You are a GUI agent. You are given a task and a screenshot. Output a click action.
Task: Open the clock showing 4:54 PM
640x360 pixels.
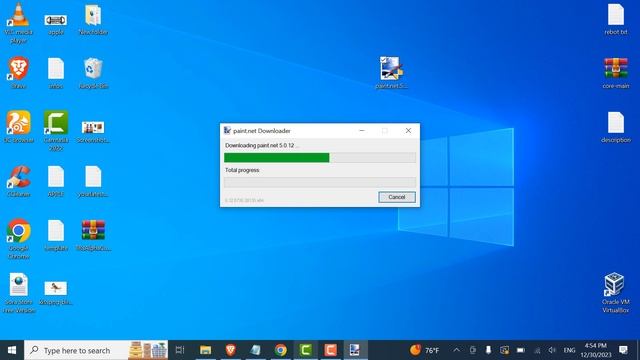pos(596,350)
